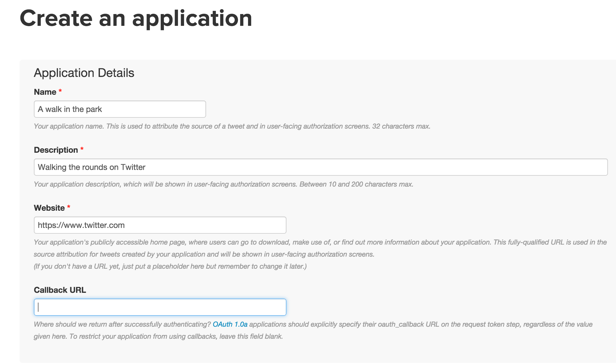
Task: Click the Name input containing 'A walk in the park'
Action: click(120, 109)
